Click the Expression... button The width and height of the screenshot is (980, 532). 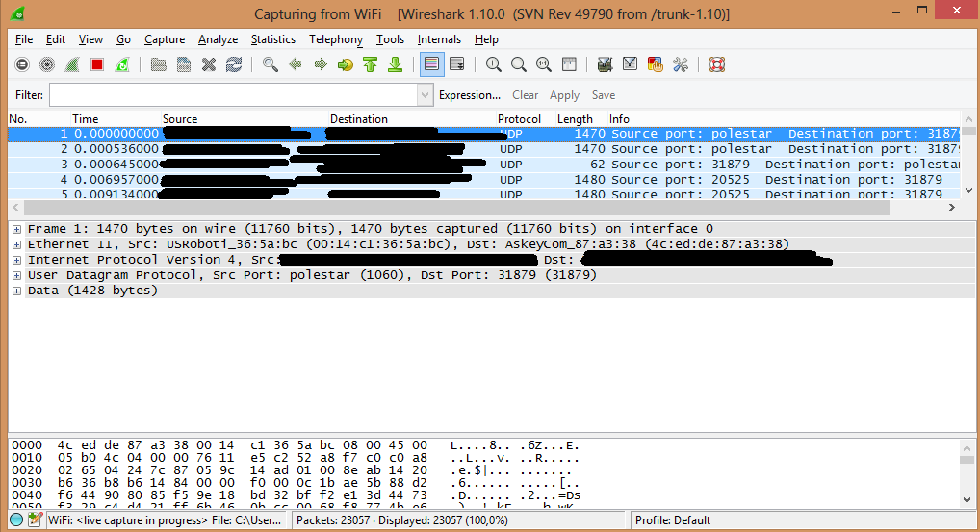[470, 95]
